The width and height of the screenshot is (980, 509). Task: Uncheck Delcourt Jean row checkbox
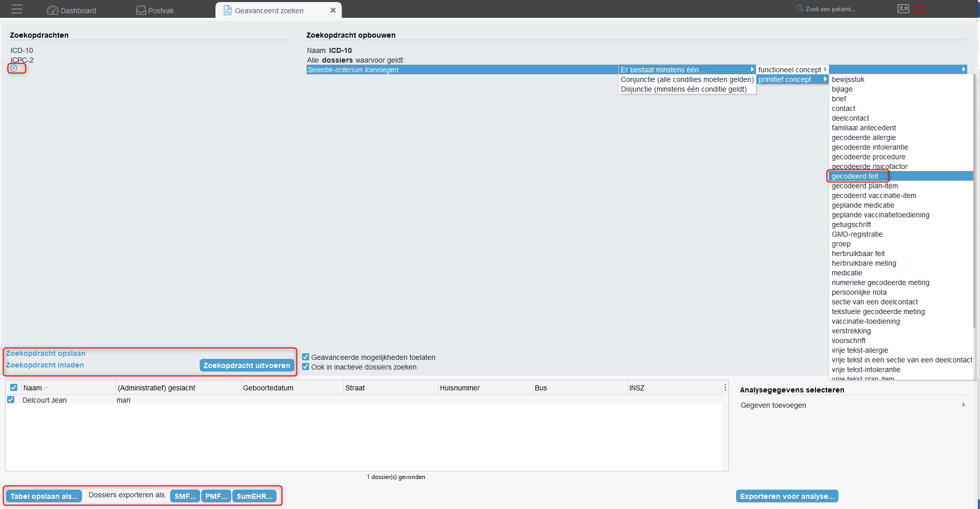point(11,400)
